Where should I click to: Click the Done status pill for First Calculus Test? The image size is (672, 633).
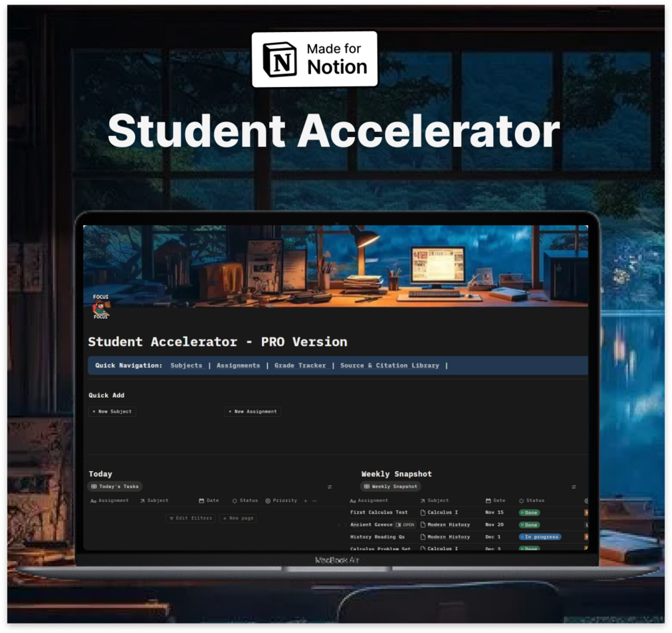(x=529, y=512)
